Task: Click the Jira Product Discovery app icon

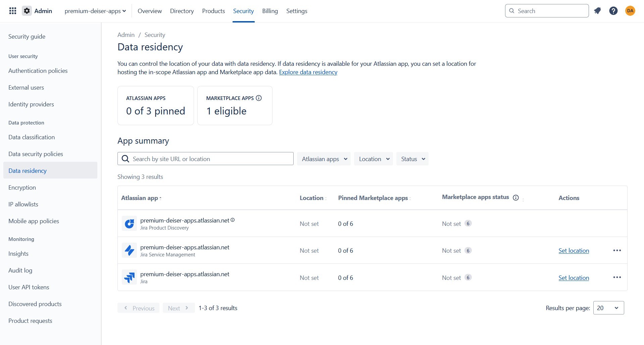Action: tap(129, 224)
